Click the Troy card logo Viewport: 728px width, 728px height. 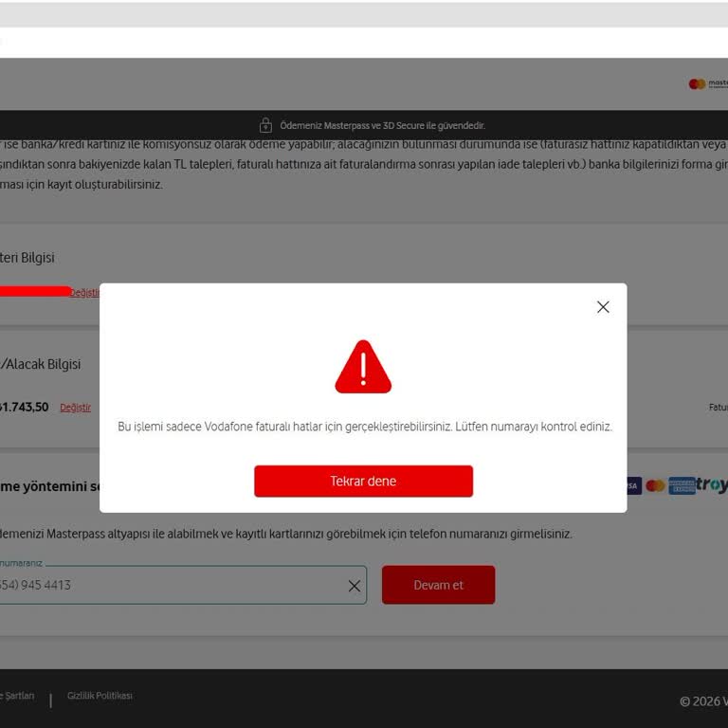click(x=712, y=485)
